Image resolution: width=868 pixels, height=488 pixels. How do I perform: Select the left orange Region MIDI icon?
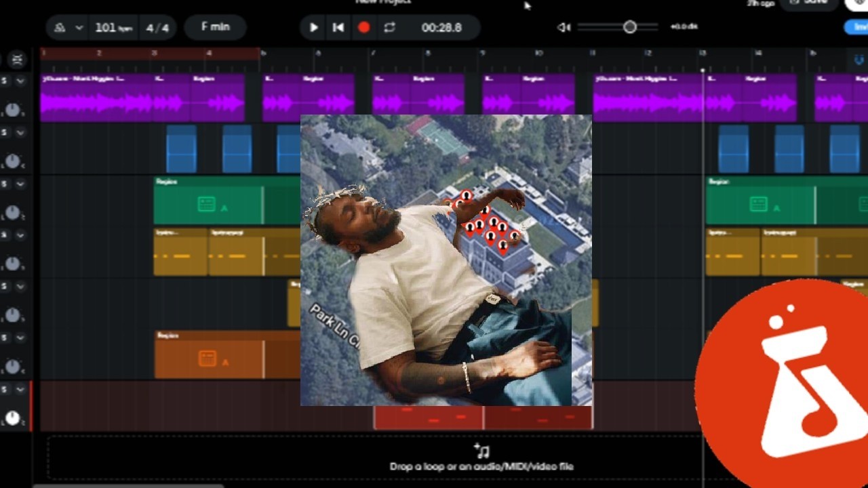[206, 359]
